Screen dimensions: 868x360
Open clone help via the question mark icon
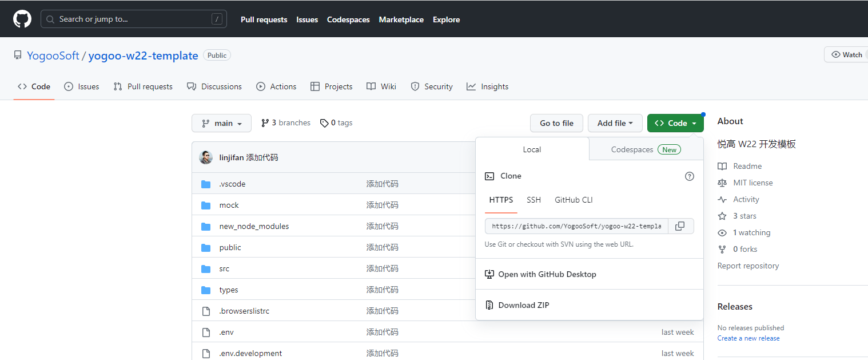pos(689,176)
